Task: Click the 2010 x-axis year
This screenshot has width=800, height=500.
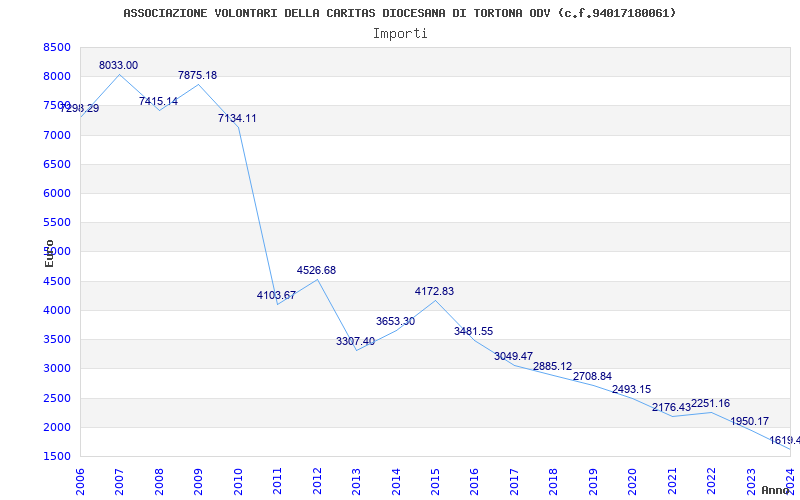Action: pos(238,482)
